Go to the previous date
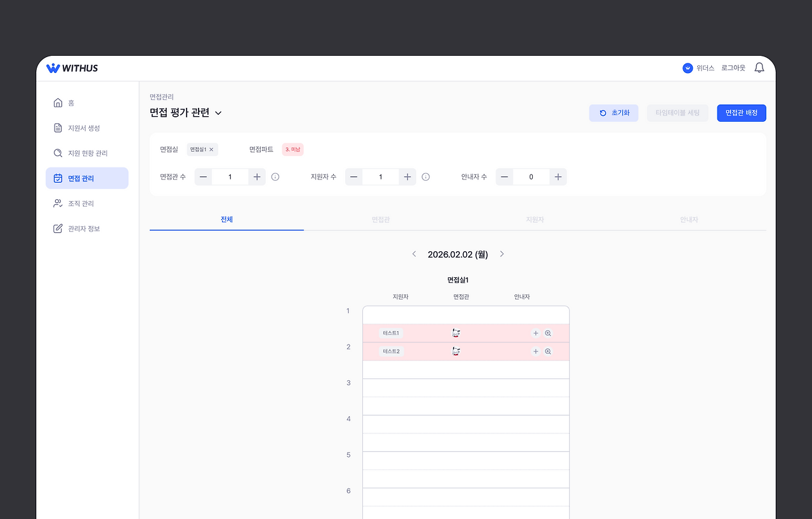Image resolution: width=812 pixels, height=519 pixels. pyautogui.click(x=414, y=254)
